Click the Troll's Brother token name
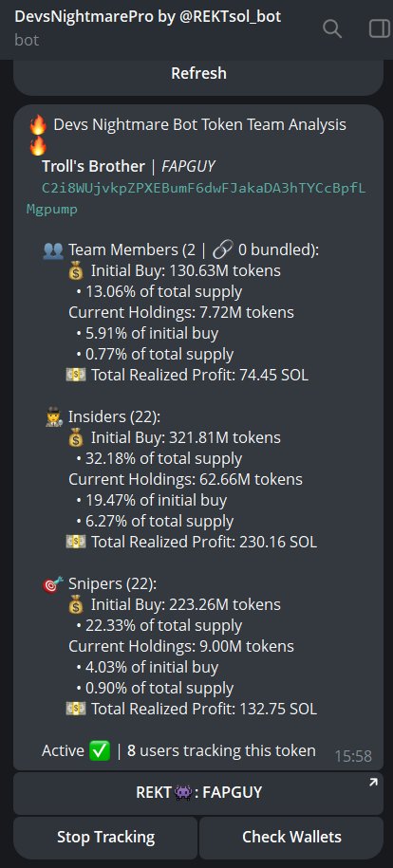 [x=94, y=167]
